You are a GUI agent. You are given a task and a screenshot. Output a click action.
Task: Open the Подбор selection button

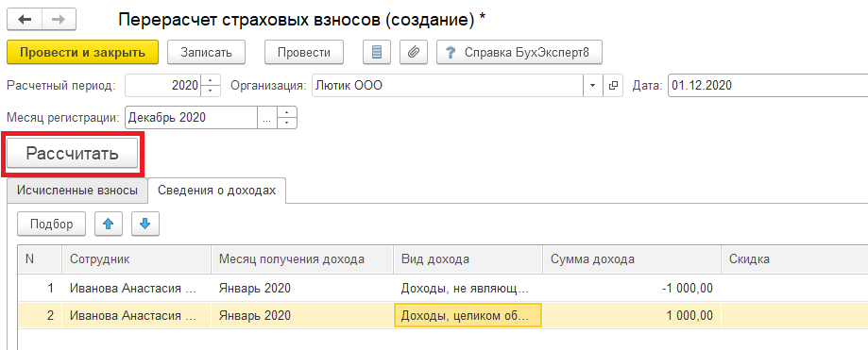click(x=52, y=224)
